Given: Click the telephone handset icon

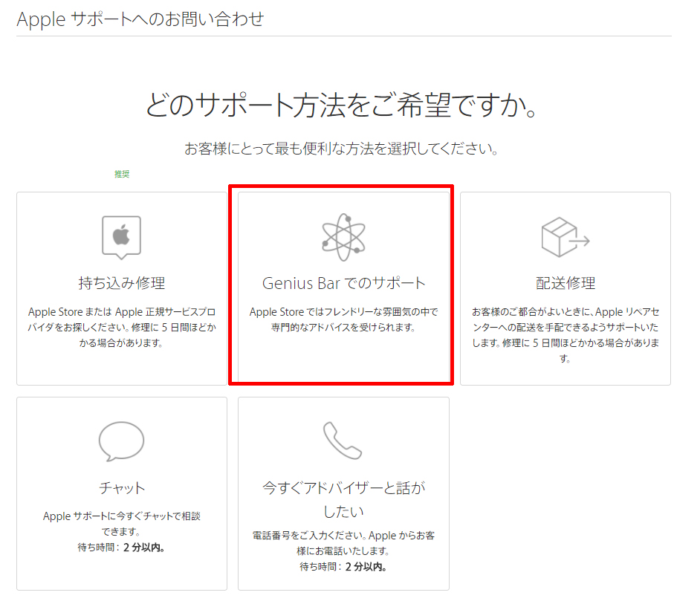Looking at the screenshot, I should click(343, 440).
